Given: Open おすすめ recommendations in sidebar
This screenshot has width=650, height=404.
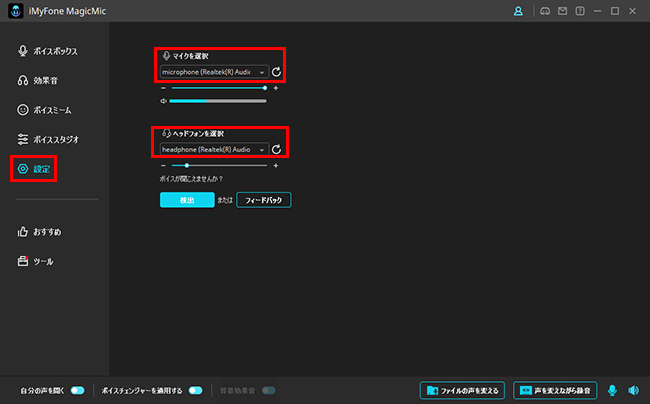Looking at the screenshot, I should (39, 232).
